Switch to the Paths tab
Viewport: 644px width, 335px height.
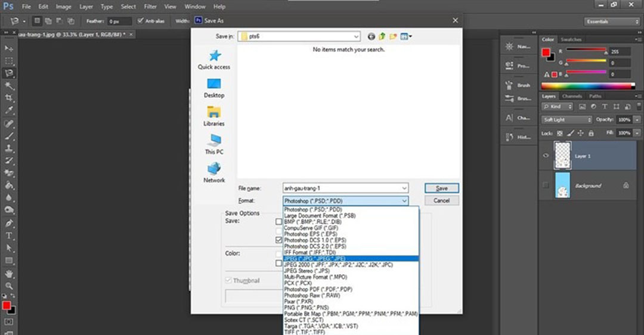[x=595, y=96]
